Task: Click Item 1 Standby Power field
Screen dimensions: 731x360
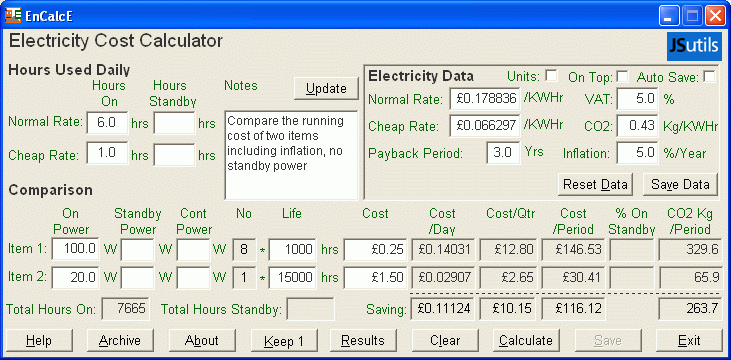Action: tap(138, 249)
